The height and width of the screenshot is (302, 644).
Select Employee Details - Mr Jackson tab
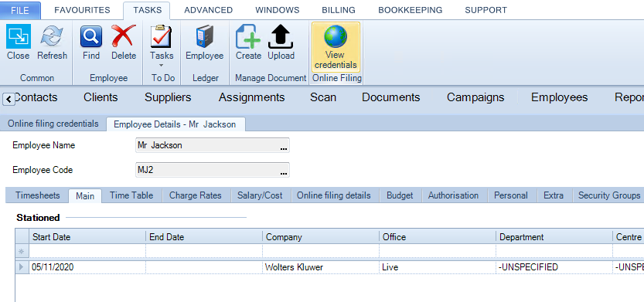pos(175,124)
